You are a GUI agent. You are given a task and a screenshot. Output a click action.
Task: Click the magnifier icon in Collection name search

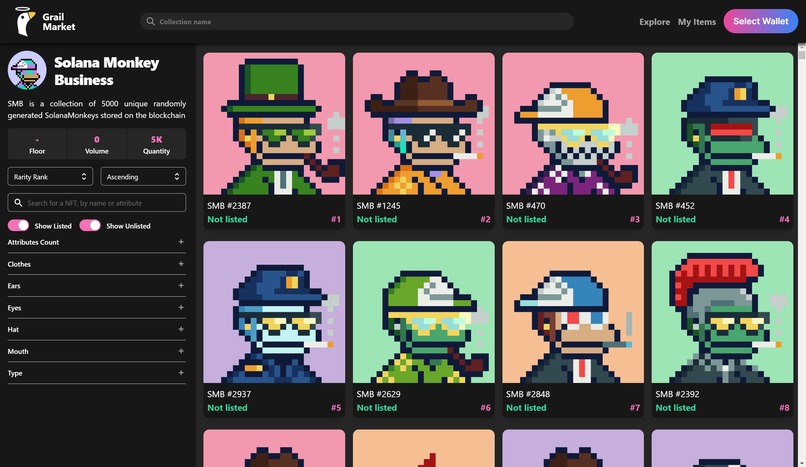click(x=151, y=22)
